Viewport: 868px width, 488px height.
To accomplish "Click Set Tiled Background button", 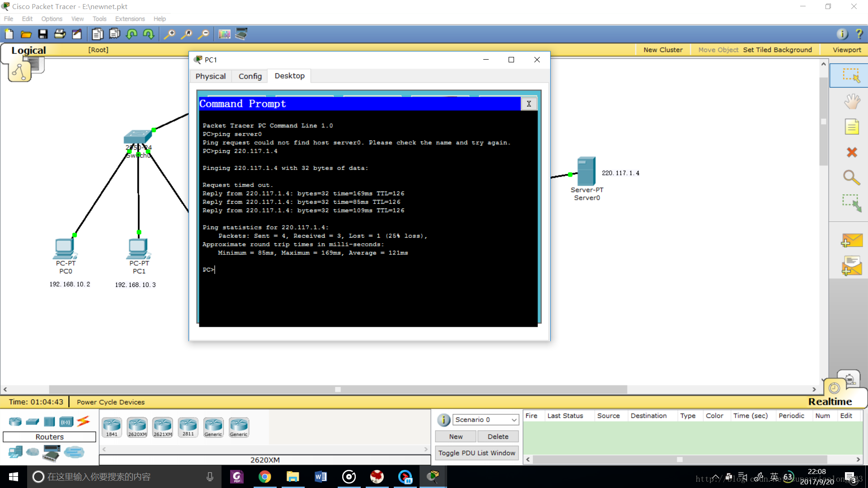I will click(777, 50).
